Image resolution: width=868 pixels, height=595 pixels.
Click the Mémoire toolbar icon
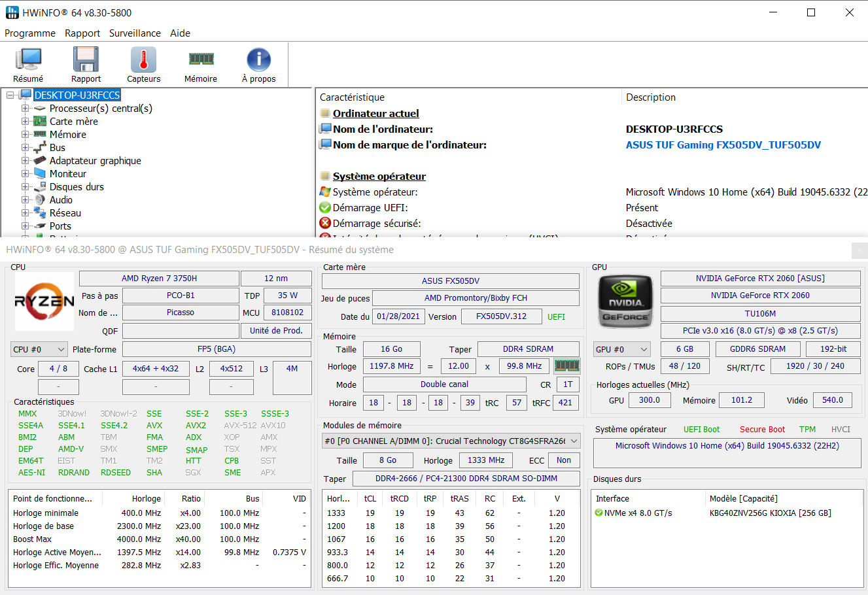[201, 60]
